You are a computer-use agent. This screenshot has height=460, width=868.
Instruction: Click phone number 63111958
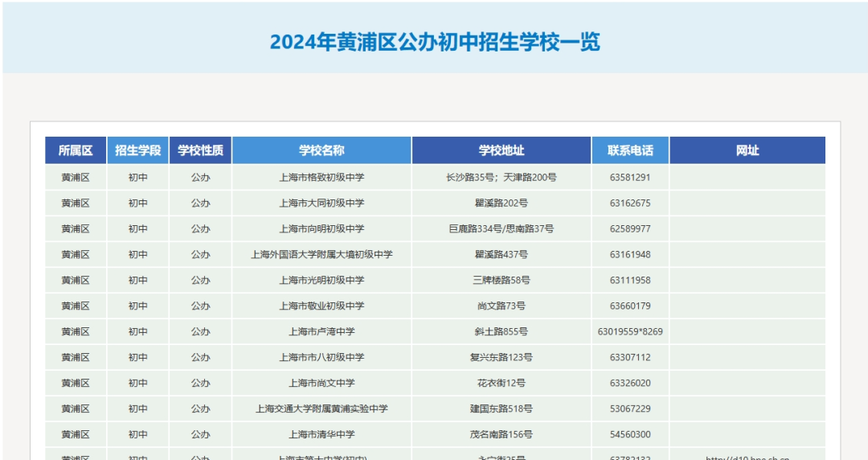click(630, 281)
